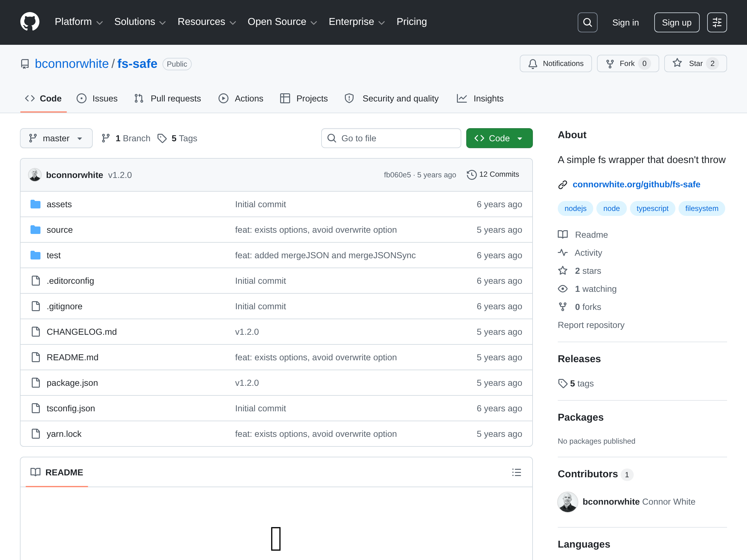Open the fs-safe repository name link

pos(137,64)
